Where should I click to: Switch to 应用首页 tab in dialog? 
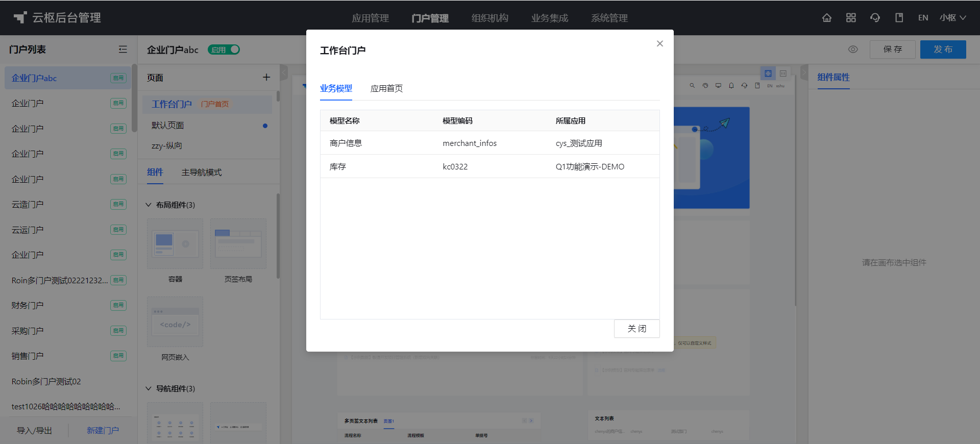pyautogui.click(x=386, y=88)
